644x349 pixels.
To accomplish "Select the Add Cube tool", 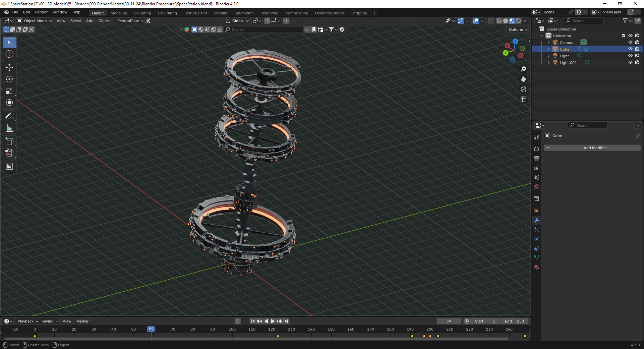I will click(x=9, y=141).
